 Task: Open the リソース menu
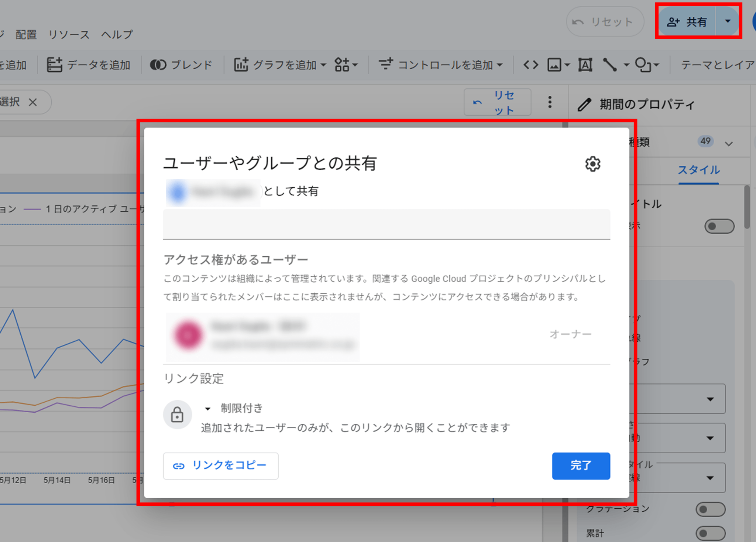69,35
